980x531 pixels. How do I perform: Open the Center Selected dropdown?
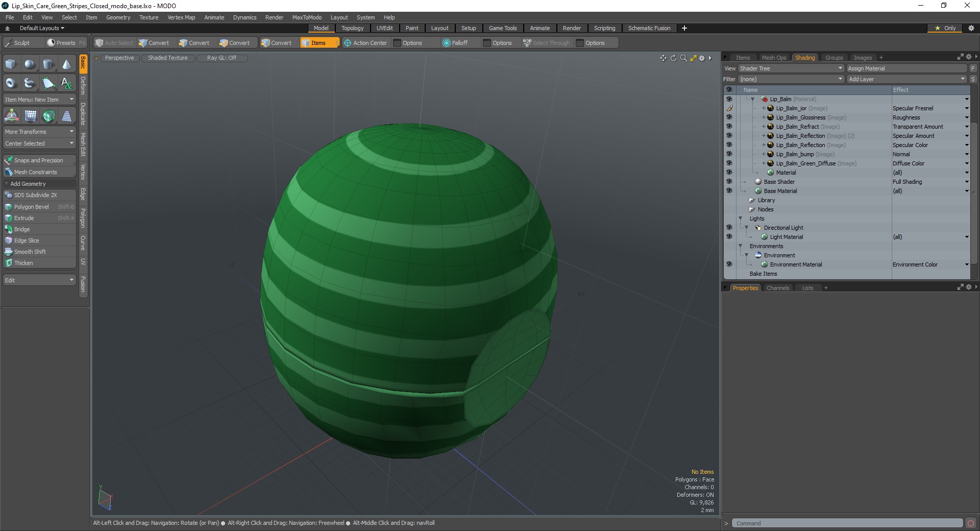coord(39,143)
